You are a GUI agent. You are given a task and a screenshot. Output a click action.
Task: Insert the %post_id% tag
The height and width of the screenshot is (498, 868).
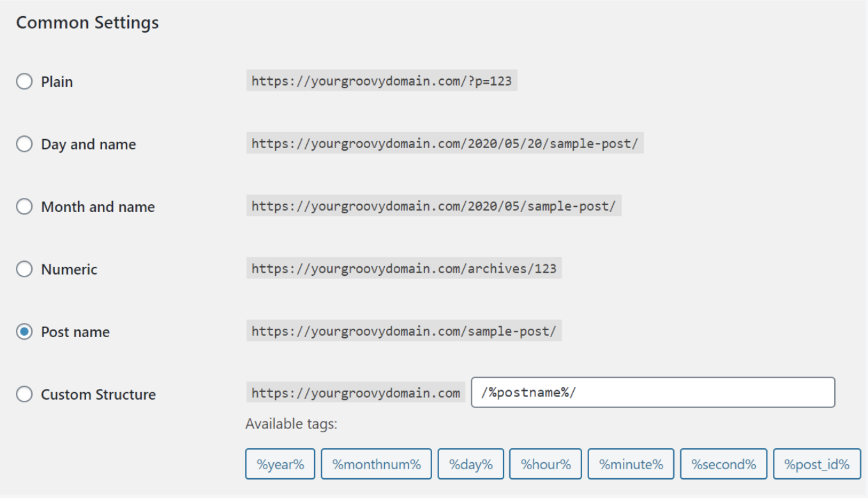click(x=817, y=464)
